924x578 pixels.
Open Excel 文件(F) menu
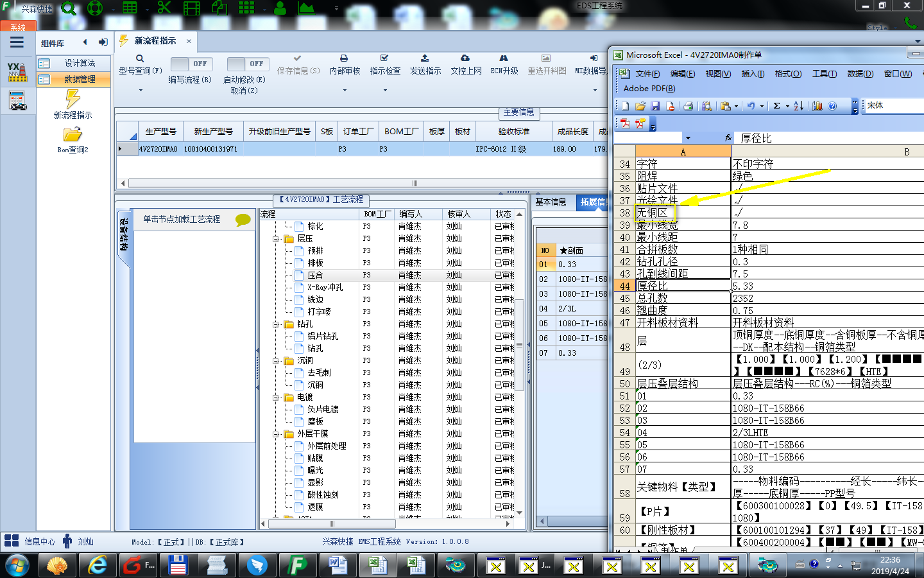647,74
